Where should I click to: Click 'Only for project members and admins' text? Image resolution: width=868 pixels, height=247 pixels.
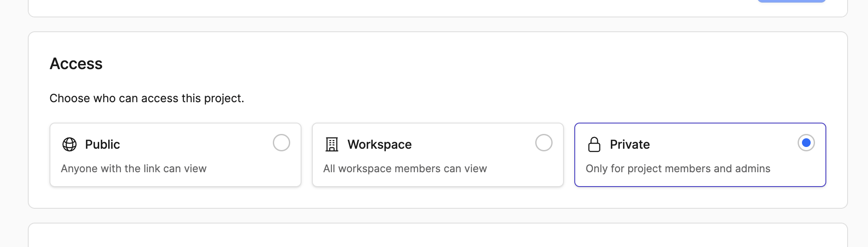(678, 169)
